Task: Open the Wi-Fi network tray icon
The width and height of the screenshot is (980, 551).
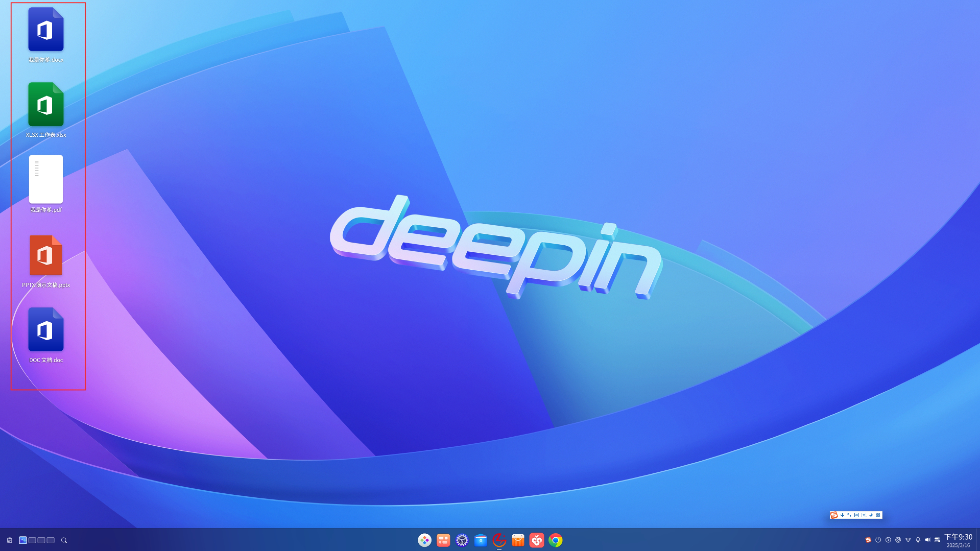Action: (908, 540)
